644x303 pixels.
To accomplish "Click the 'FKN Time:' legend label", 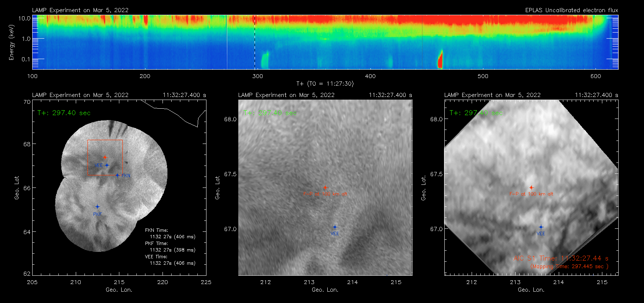I will coord(156,230).
